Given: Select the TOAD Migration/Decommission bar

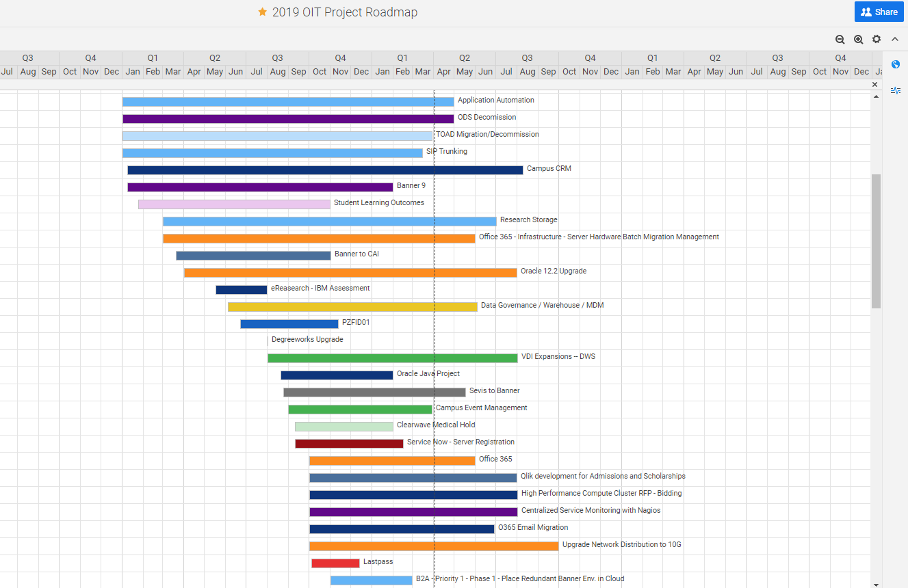Looking at the screenshot, I should 277,136.
